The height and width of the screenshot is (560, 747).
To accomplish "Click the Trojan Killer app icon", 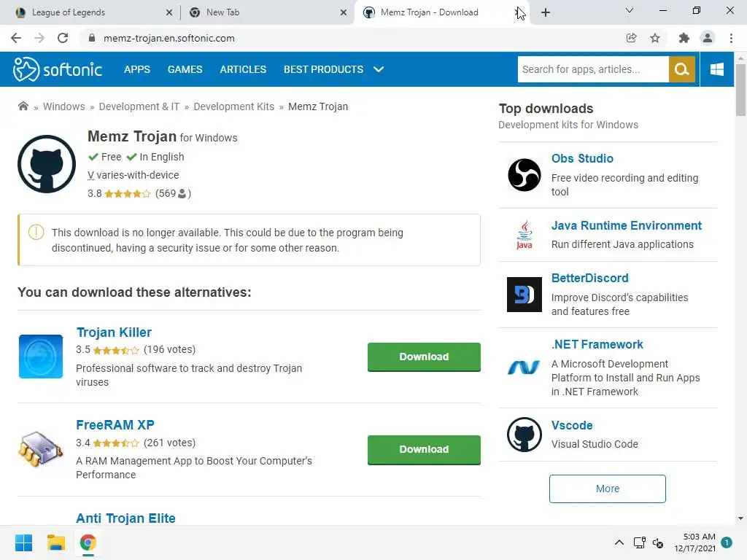I will click(x=41, y=357).
